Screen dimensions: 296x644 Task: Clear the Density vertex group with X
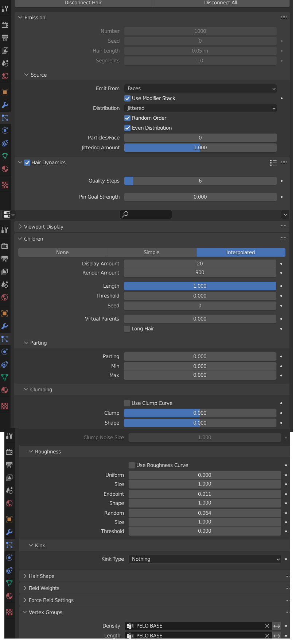point(267,626)
